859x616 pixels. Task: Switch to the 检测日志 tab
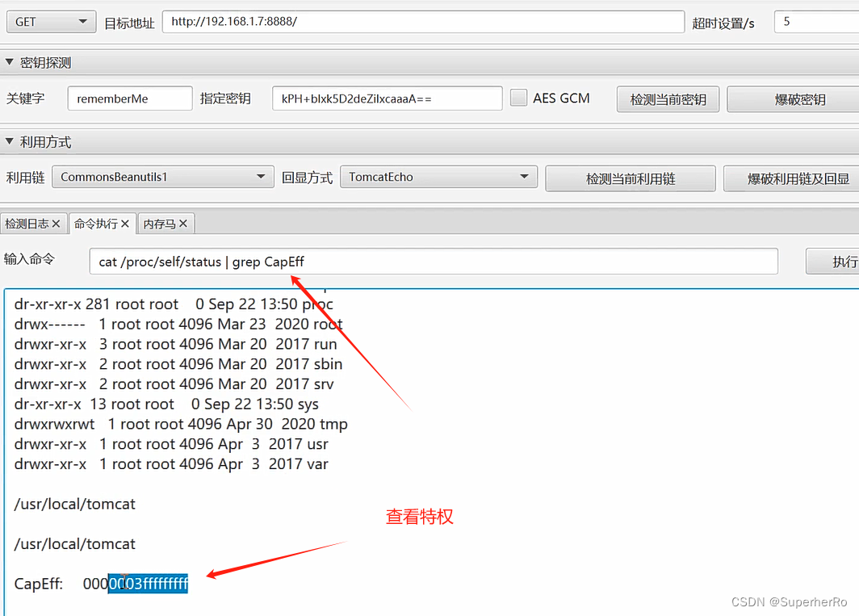coord(27,224)
